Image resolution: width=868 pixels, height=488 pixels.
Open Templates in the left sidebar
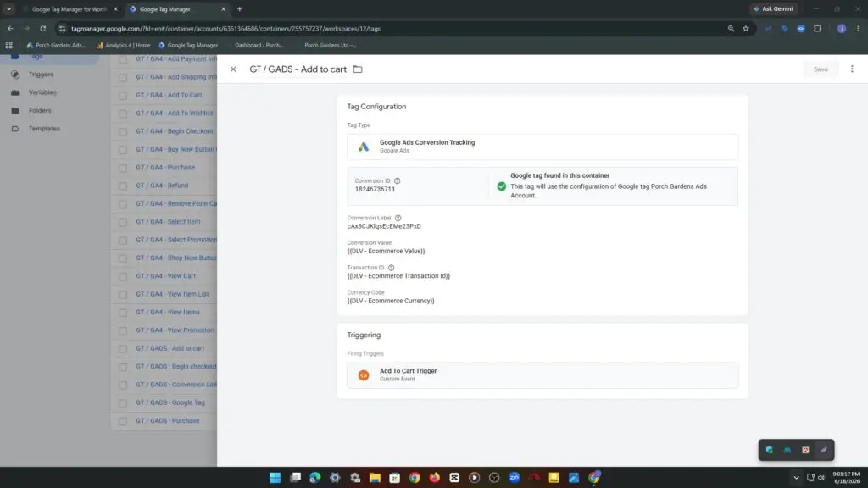point(44,129)
